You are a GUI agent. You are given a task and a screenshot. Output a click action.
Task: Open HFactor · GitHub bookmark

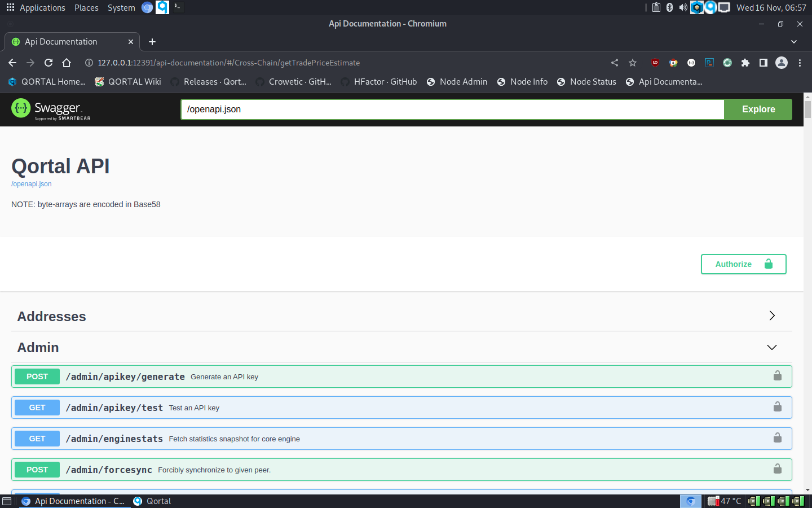(378, 82)
